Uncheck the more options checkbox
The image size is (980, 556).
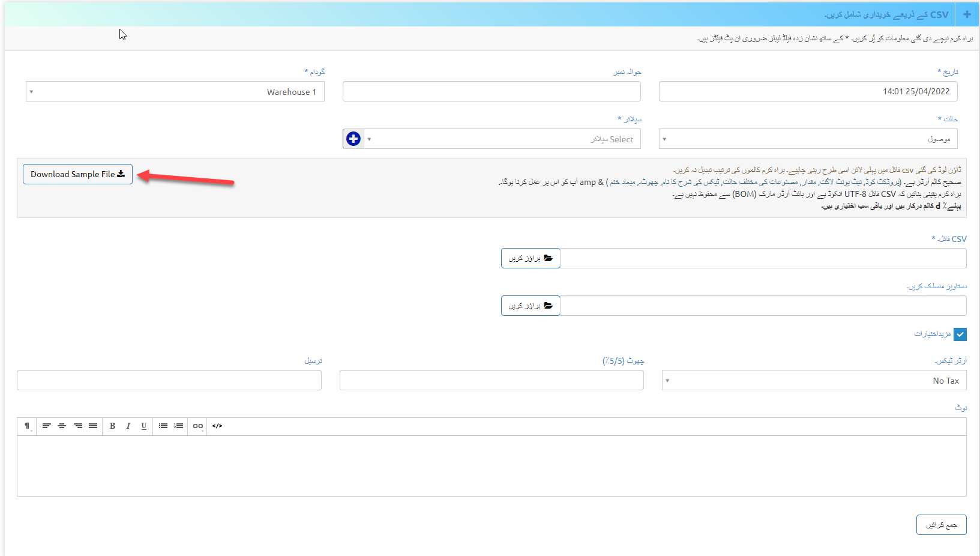(x=960, y=334)
